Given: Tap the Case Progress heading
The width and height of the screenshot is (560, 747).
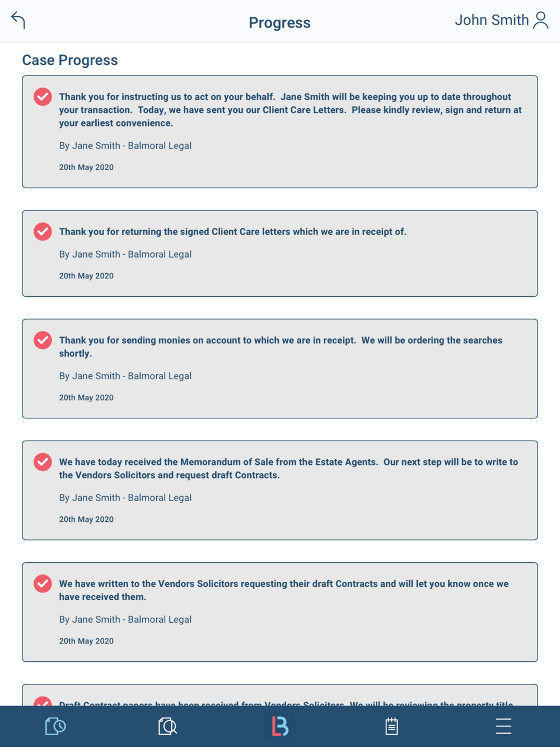Looking at the screenshot, I should [70, 60].
